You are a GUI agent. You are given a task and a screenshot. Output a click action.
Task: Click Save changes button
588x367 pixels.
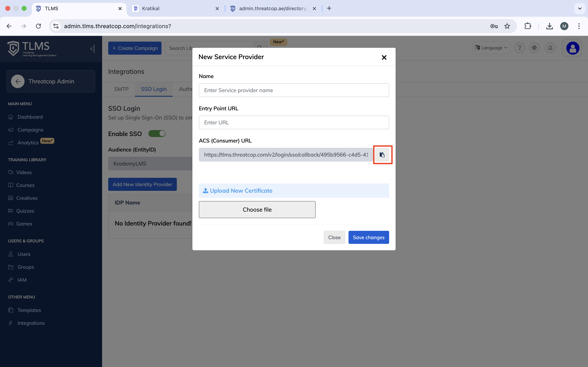[x=368, y=237]
